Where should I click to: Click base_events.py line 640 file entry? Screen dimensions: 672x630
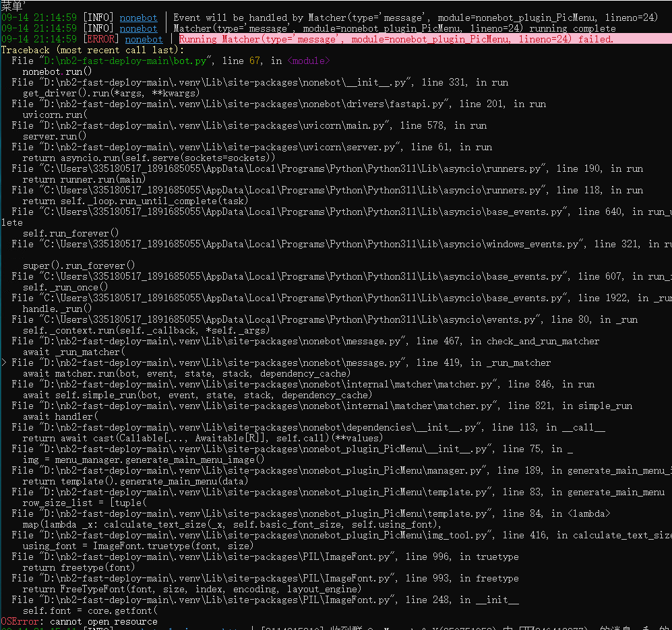click(x=342, y=212)
